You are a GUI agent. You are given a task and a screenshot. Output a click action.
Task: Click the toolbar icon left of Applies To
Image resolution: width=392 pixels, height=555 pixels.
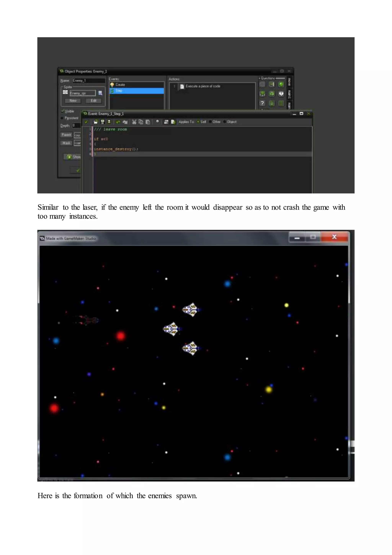point(173,122)
